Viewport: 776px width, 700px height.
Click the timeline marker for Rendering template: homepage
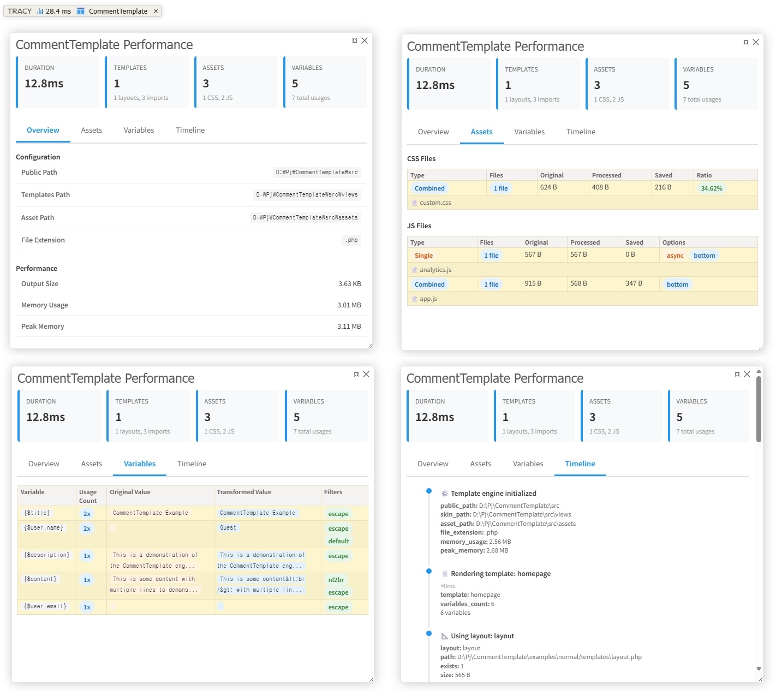click(429, 571)
